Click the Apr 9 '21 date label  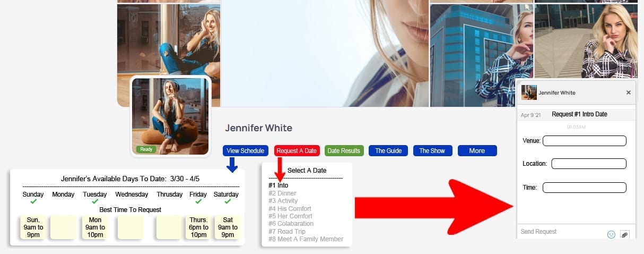tap(530, 115)
